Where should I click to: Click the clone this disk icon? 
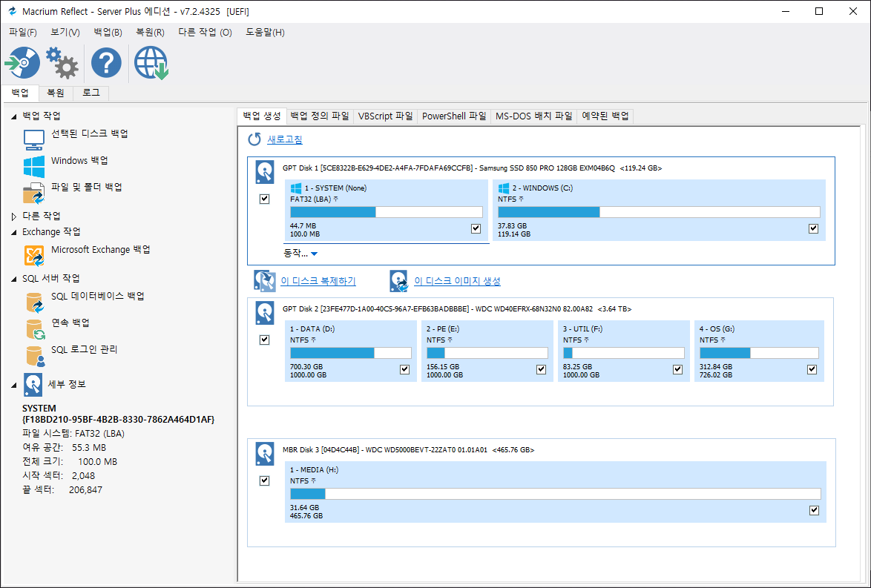[x=265, y=281]
